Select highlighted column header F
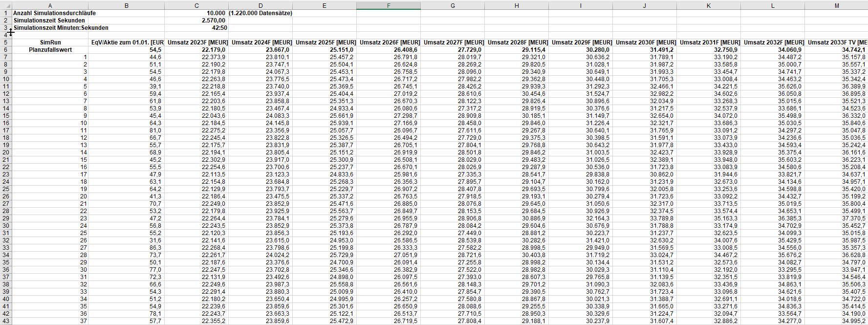 389,5
